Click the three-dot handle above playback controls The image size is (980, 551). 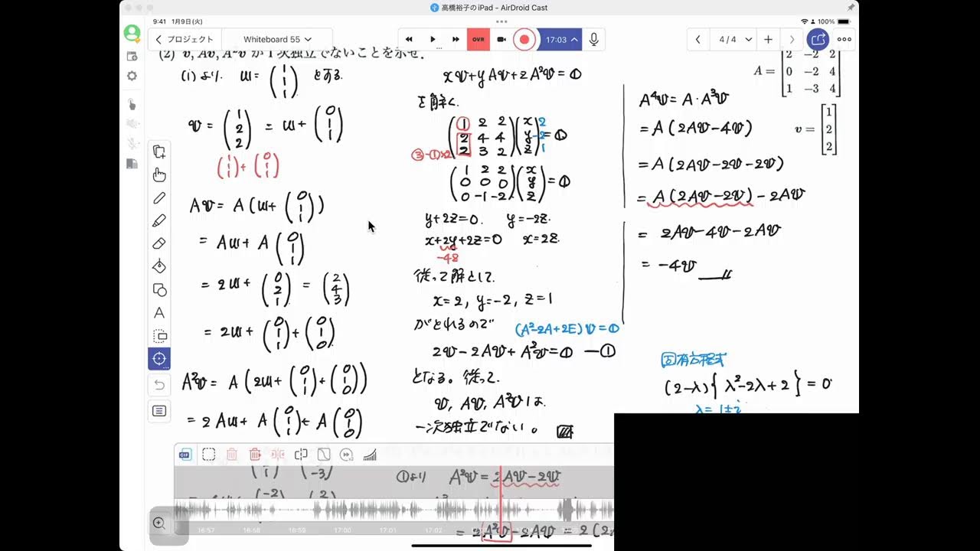coord(501,22)
